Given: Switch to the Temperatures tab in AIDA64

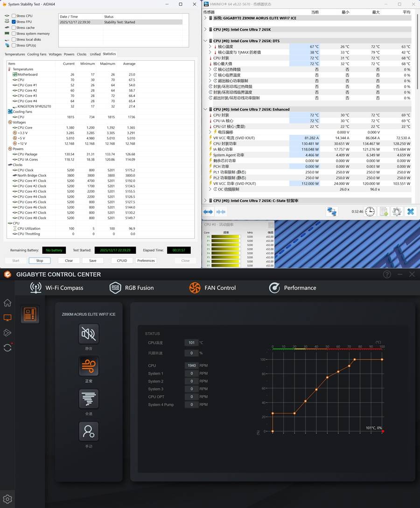Looking at the screenshot, I should (x=14, y=54).
